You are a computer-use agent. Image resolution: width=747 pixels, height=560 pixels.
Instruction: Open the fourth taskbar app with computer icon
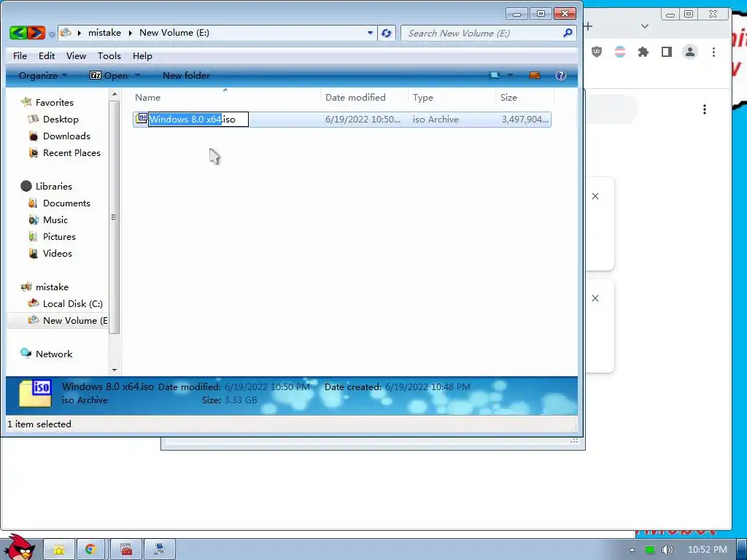click(x=160, y=550)
